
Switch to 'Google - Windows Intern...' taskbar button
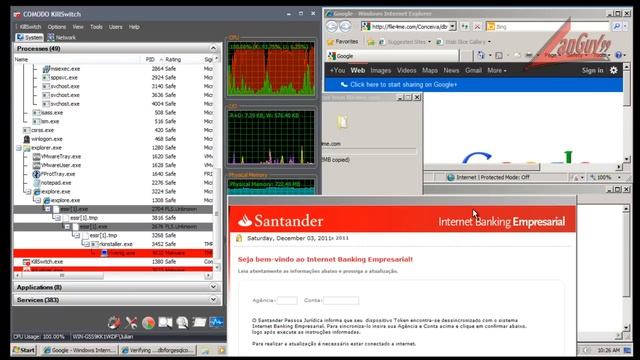(80, 350)
